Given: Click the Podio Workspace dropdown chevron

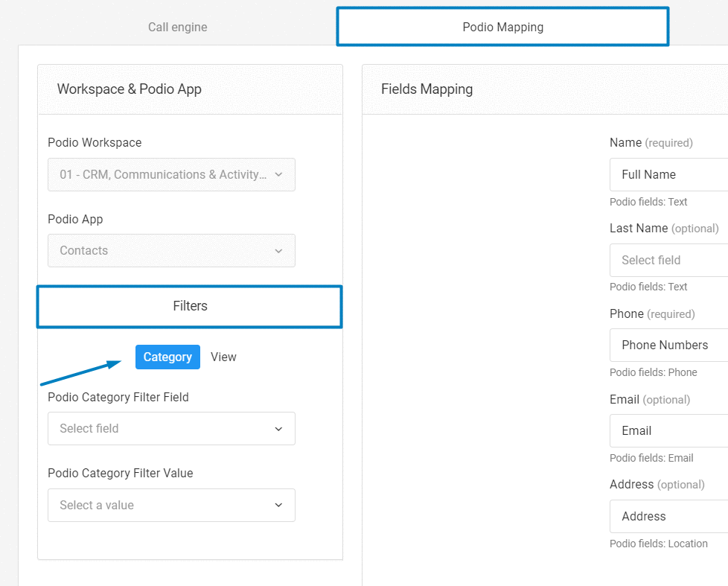Looking at the screenshot, I should click(x=278, y=175).
